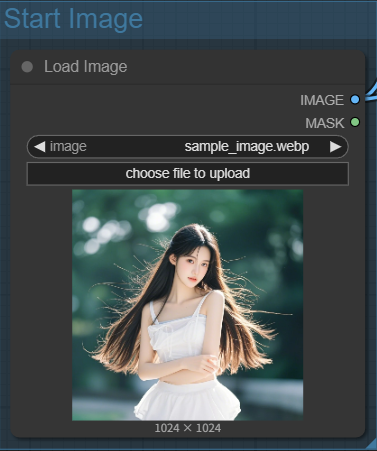The height and width of the screenshot is (451, 377).
Task: Click the MASK output label
Action: point(325,123)
